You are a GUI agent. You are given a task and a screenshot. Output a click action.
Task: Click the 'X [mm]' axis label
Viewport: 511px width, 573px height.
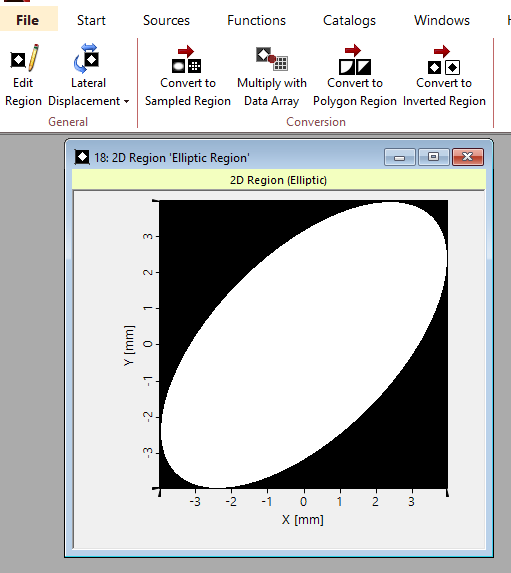point(303,520)
